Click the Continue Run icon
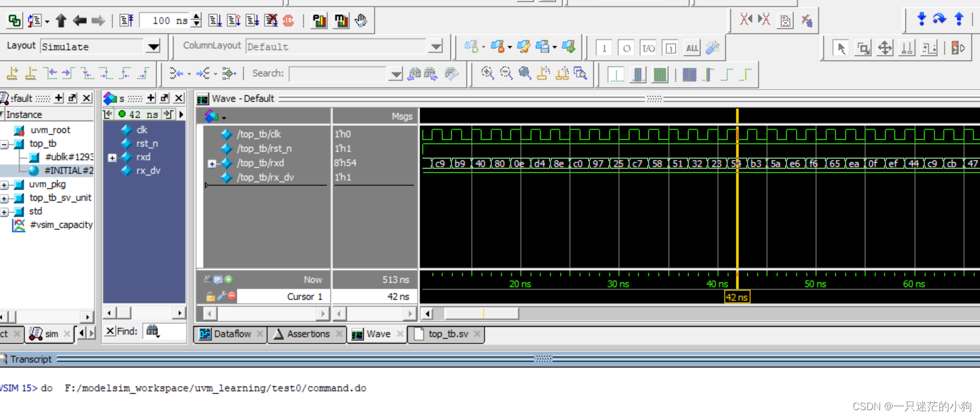 coord(233,21)
